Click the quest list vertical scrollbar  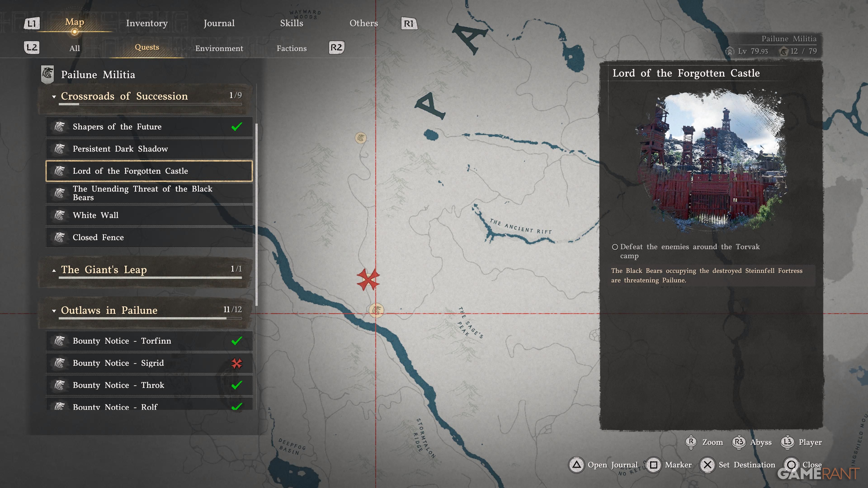[x=256, y=215]
